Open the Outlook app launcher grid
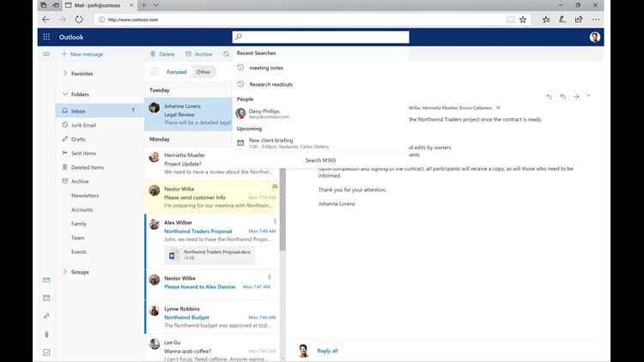The height and width of the screenshot is (362, 644). click(x=46, y=37)
